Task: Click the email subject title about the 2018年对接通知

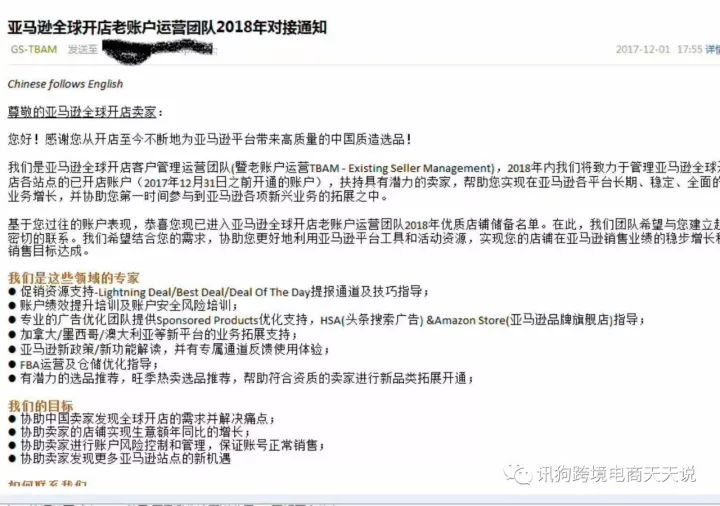Action: [x=167, y=27]
